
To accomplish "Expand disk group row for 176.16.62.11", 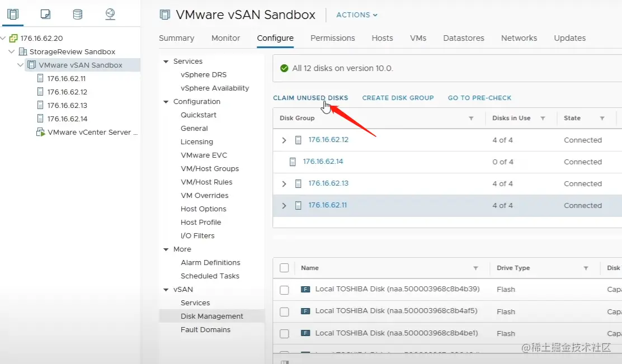I will click(284, 206).
